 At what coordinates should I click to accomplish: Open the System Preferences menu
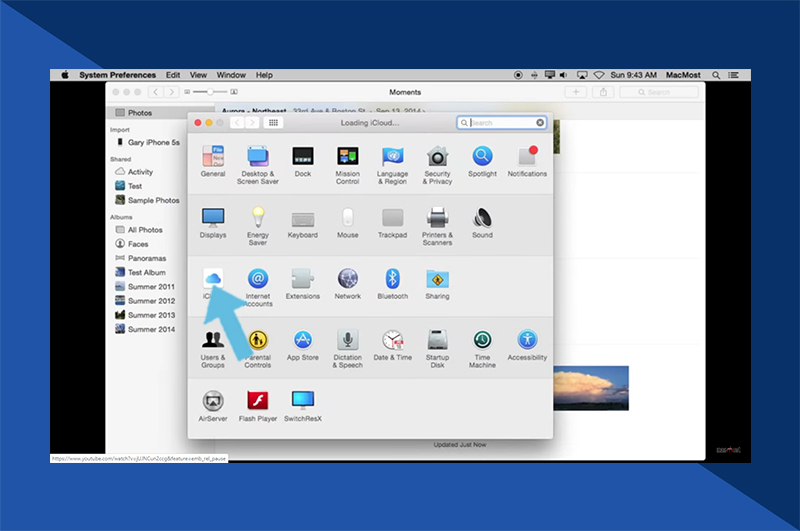117,75
